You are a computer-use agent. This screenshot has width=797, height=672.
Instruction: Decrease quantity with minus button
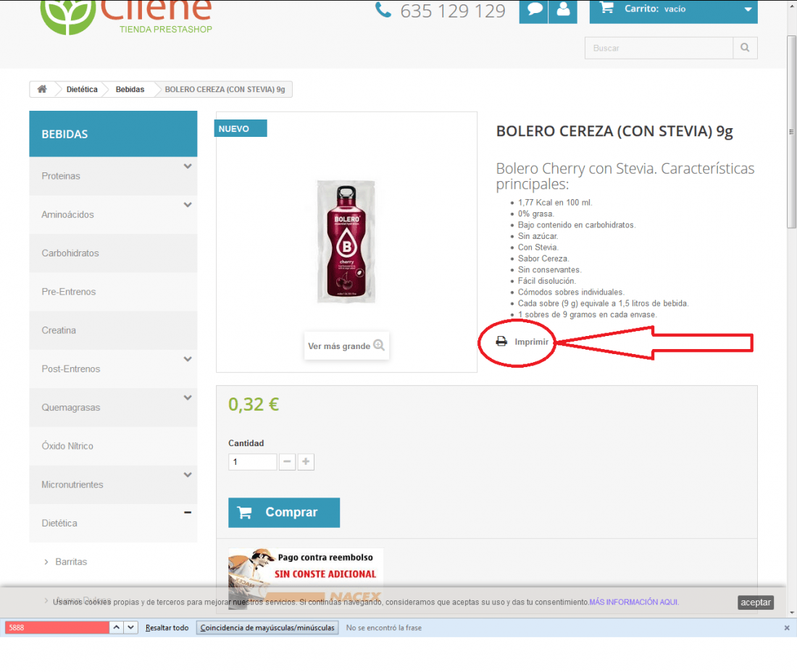click(287, 462)
